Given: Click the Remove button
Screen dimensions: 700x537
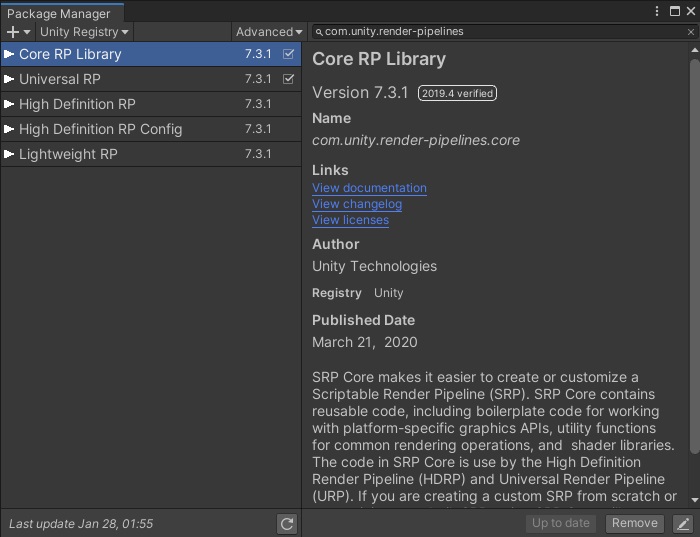Looking at the screenshot, I should click(634, 523).
